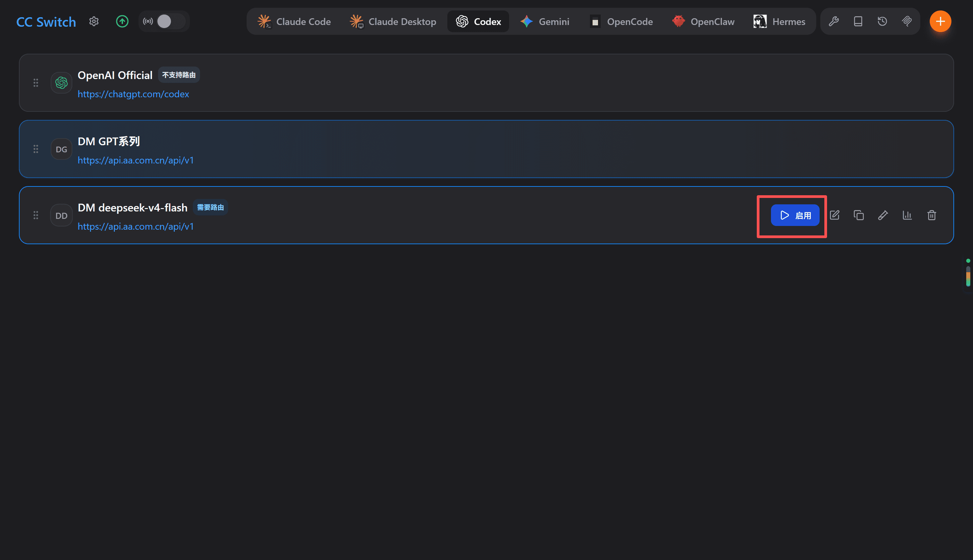Screen dimensions: 973x560
Task: Click the 不支持路由 tag
Action: coord(179,75)
